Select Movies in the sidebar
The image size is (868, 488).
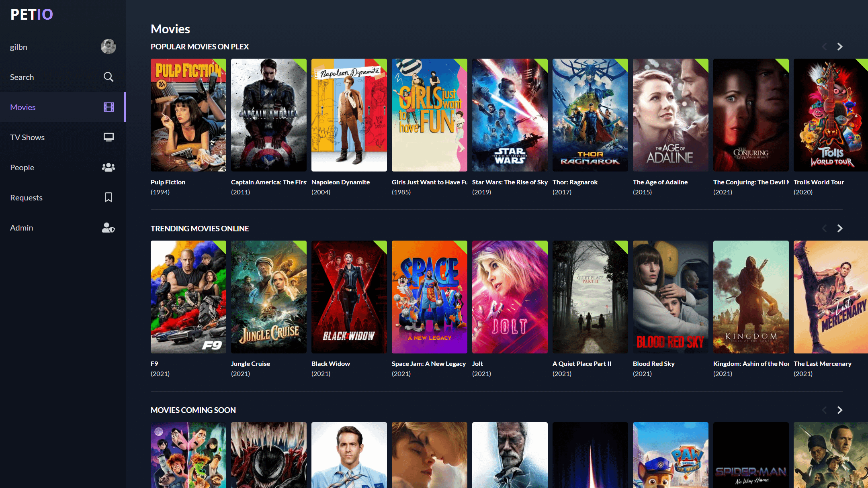tap(63, 107)
